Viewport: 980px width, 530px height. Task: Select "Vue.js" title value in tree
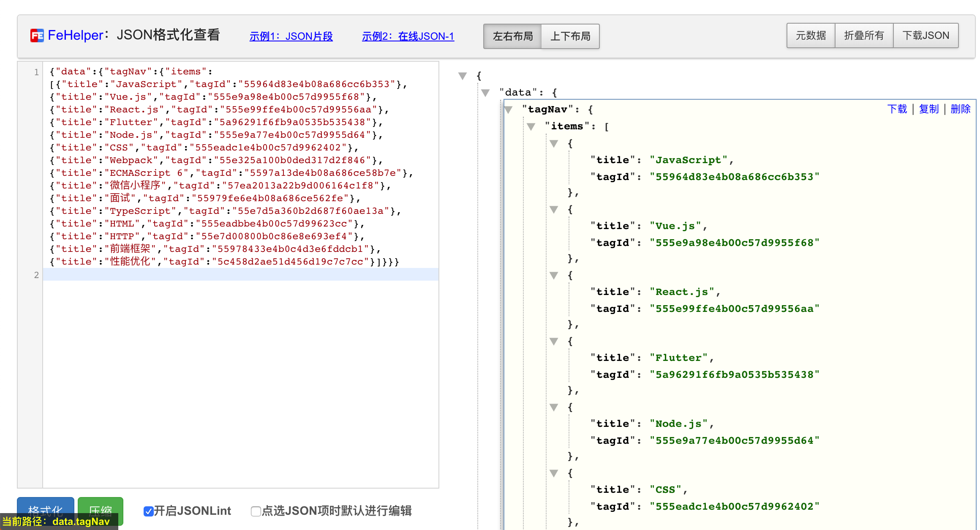[675, 226]
